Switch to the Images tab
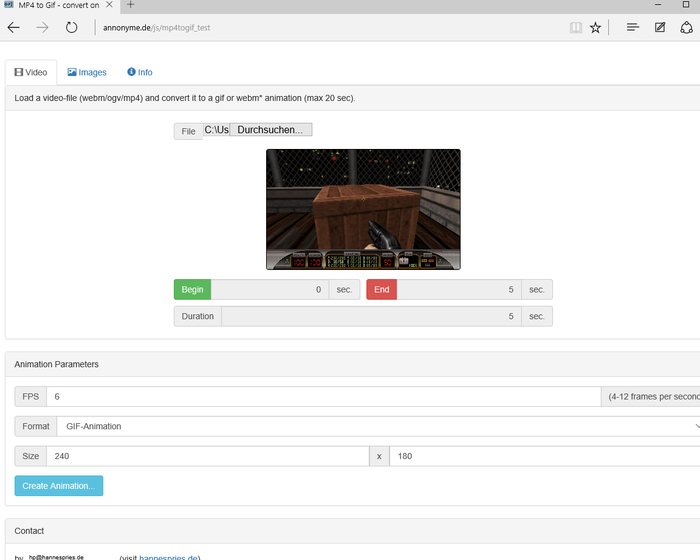Viewport: 700px width, 560px height. click(87, 72)
